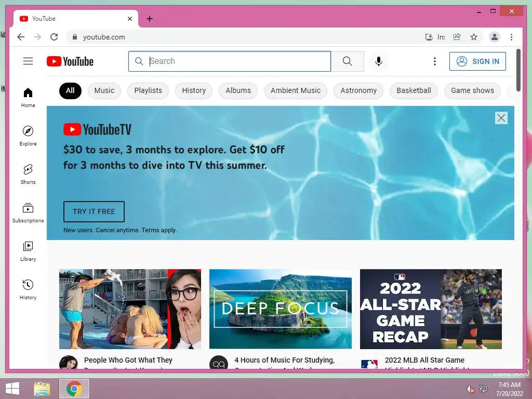Select the All filter chip
This screenshot has width=532, height=399.
click(70, 90)
